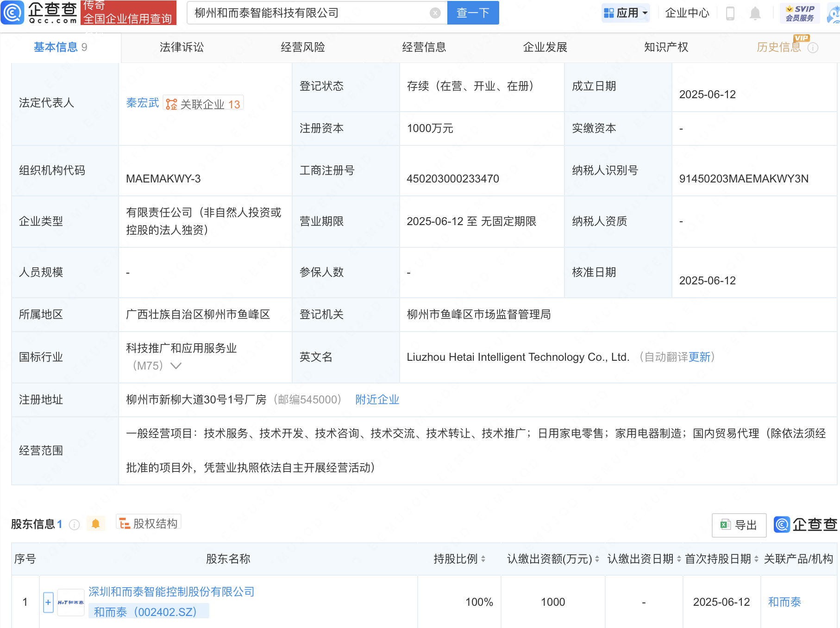Image resolution: width=840 pixels, height=628 pixels.
Task: Switch to 历史信息 VIP tab
Action: 779,47
